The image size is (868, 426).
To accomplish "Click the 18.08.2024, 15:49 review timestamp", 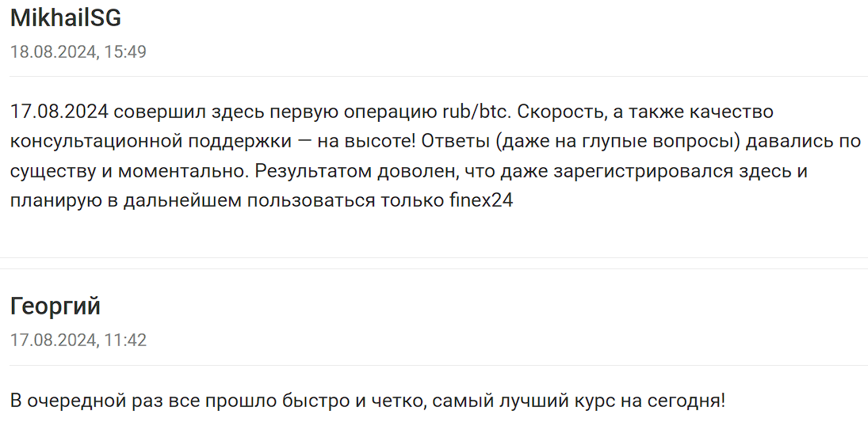I will pos(78,51).
